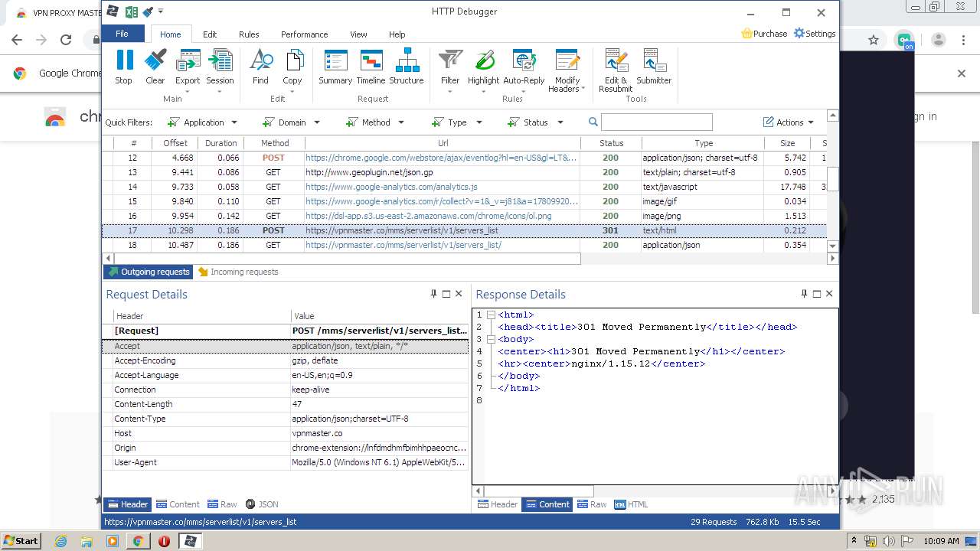The width and height of the screenshot is (980, 551).
Task: Click the quick filter search field
Action: pos(657,122)
